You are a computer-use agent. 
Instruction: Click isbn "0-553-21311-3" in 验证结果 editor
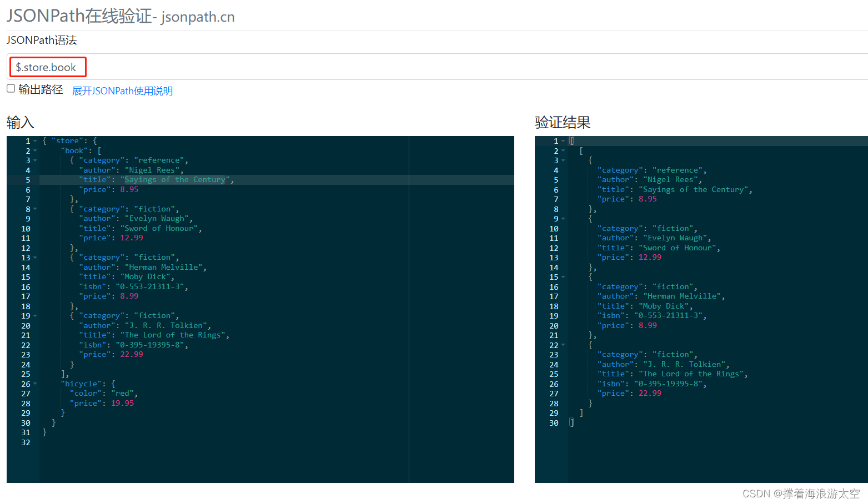668,316
